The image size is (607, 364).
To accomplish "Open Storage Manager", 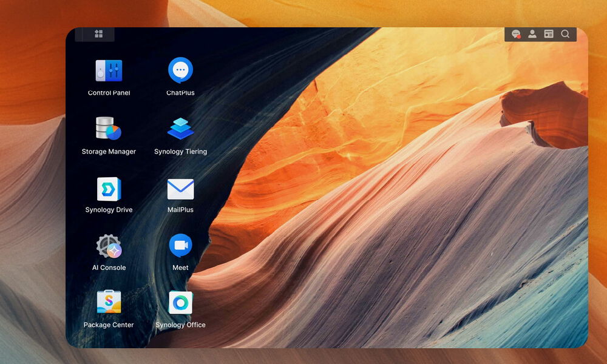I will pyautogui.click(x=109, y=128).
